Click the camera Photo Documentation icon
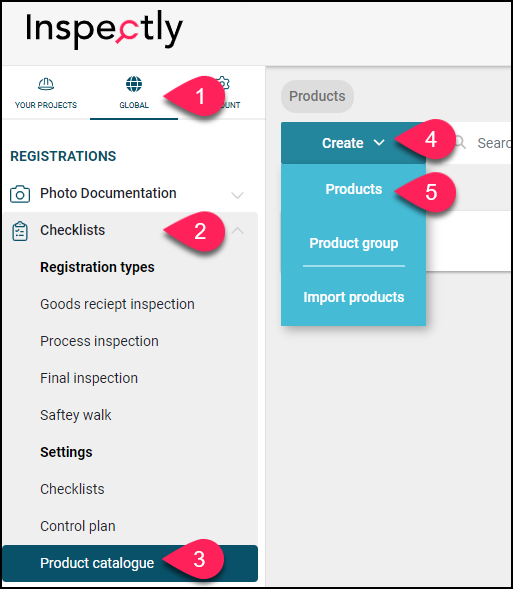This screenshot has width=513, height=589. 20,194
